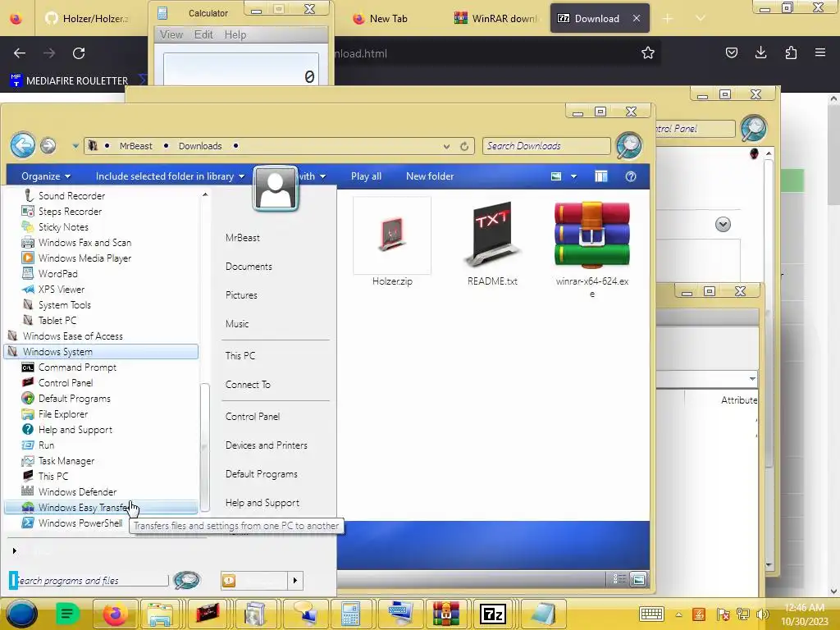Viewport: 840px width, 630px height.
Task: Open on-screen keyboard tray icon
Action: 651,614
